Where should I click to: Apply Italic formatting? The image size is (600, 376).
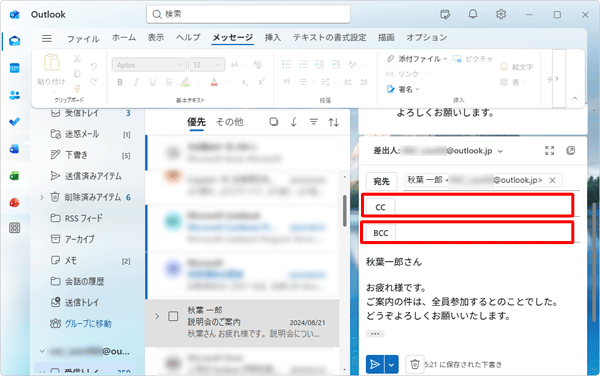tap(136, 82)
